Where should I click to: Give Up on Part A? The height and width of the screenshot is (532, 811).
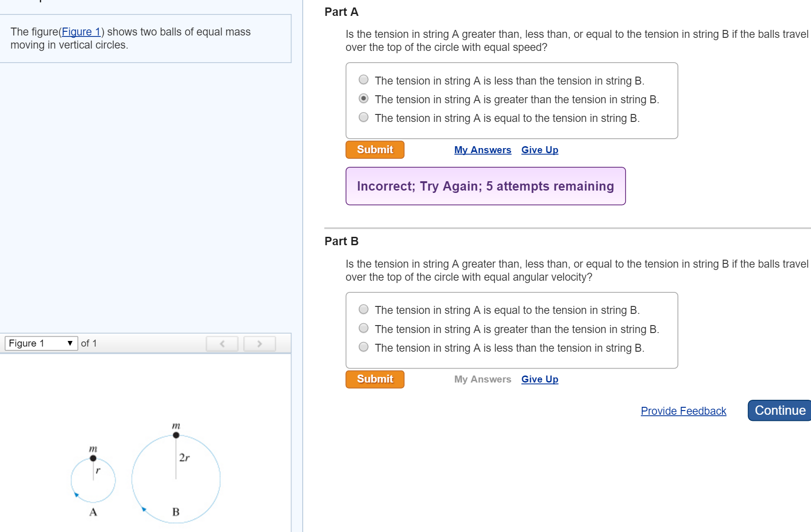pyautogui.click(x=540, y=149)
